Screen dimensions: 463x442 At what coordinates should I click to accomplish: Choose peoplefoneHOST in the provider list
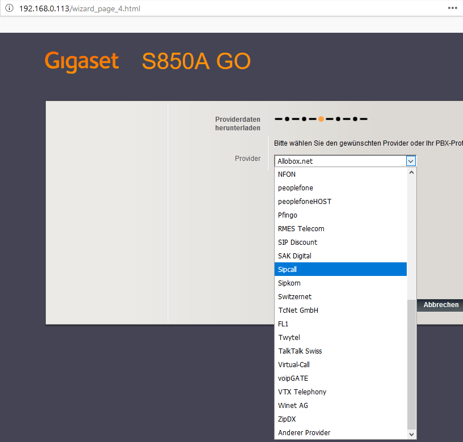[x=341, y=202]
